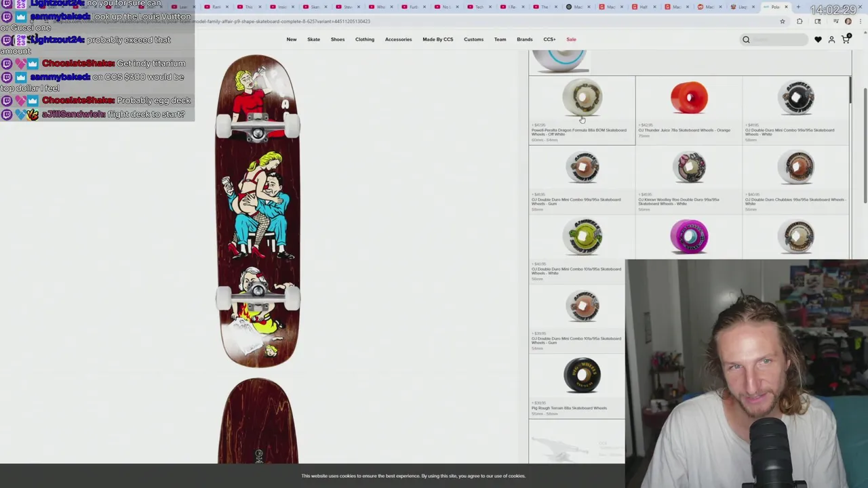Bookmark this page with the star icon
This screenshot has height=488, width=868.
783,21
